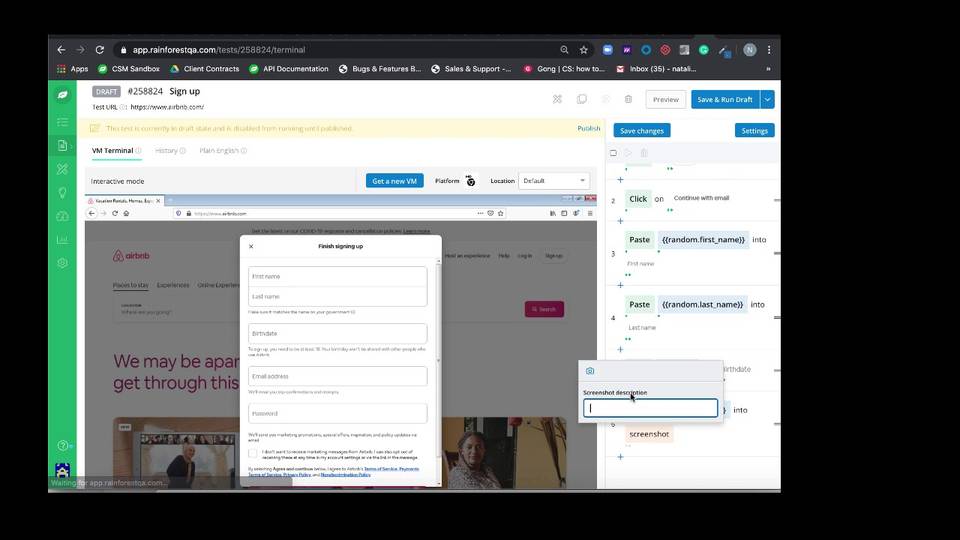Image resolution: width=960 pixels, height=540 pixels.
Task: Click the duplicate test copy icon
Action: pyautogui.click(x=582, y=99)
